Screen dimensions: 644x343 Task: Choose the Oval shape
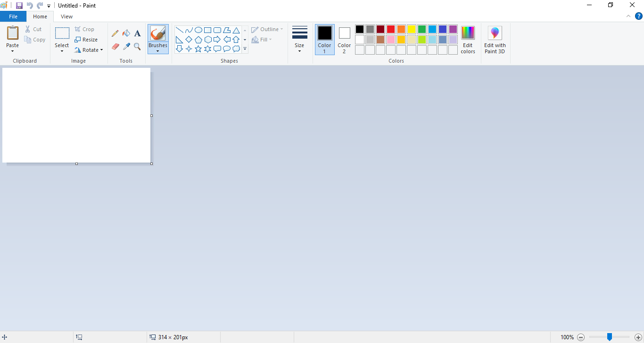[198, 30]
